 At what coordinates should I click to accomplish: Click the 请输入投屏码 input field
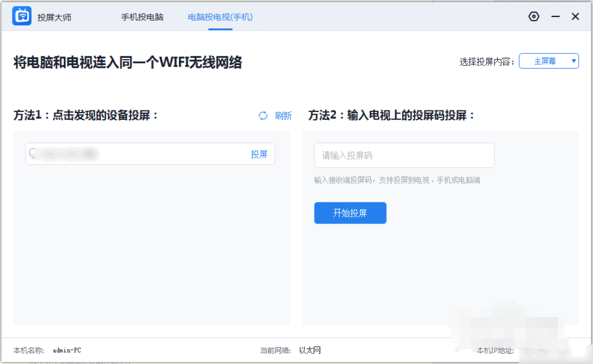pos(404,155)
